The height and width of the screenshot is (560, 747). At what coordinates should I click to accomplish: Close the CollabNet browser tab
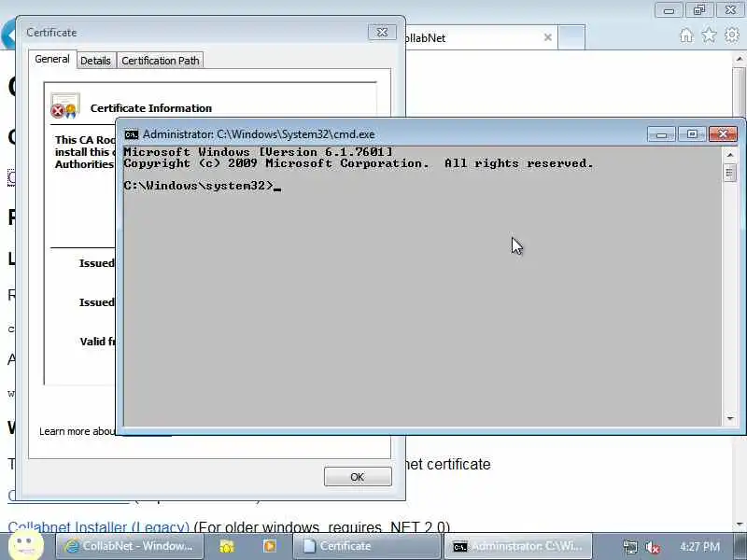548,37
